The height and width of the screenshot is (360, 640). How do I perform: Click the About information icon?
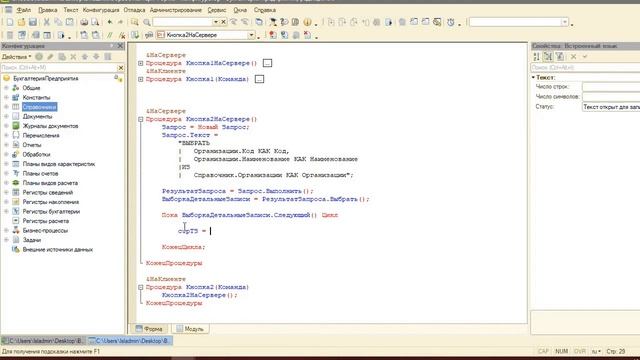pyautogui.click(x=307, y=22)
